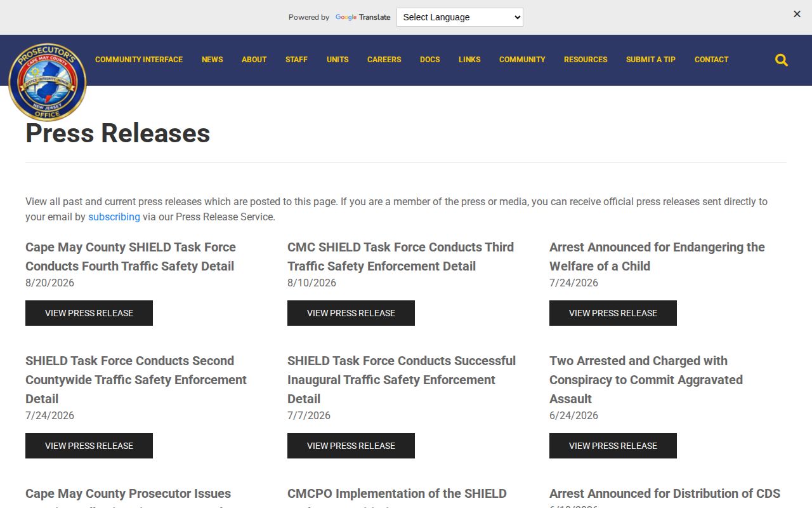Screen dimensions: 812x508
Task: Open the News menu item
Action: pos(213,60)
